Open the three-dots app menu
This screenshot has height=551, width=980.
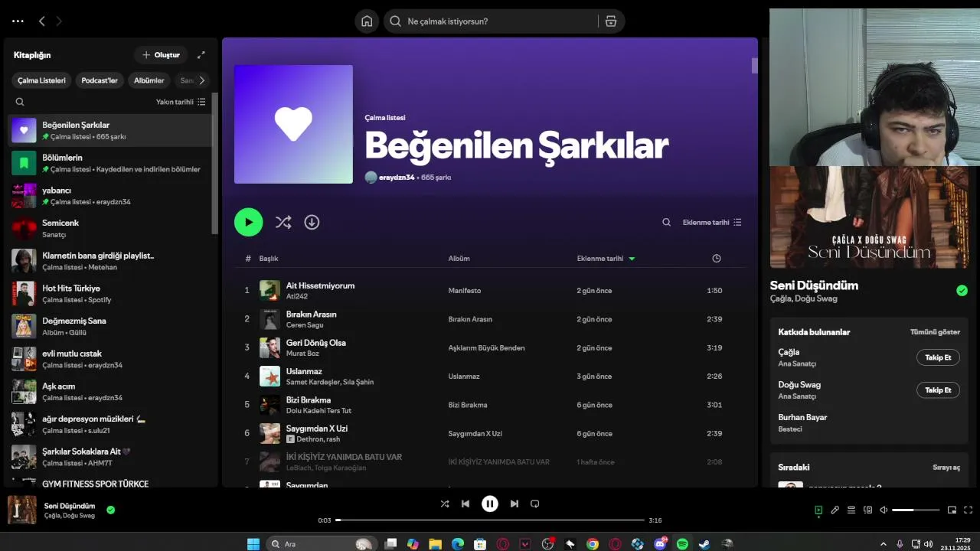point(18,21)
